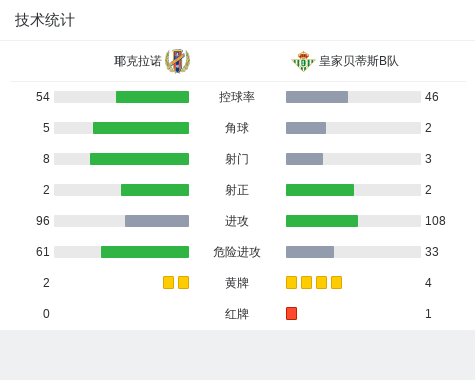Viewport: 475px width, 380px height.
Task: Click the 红牌 stat label
Action: [x=237, y=314]
